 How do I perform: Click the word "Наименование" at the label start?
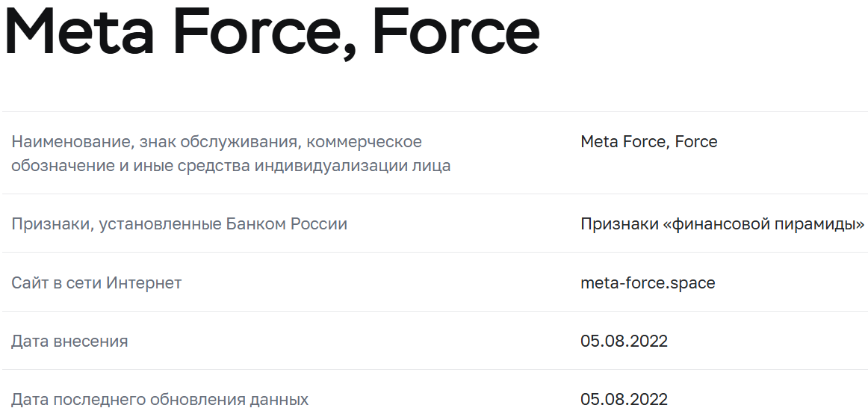pyautogui.click(x=63, y=142)
